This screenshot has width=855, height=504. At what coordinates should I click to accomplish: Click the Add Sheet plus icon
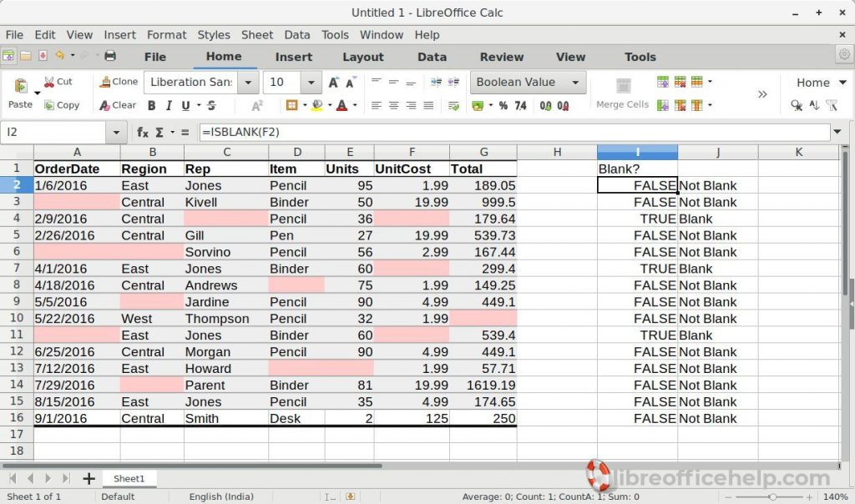(89, 478)
